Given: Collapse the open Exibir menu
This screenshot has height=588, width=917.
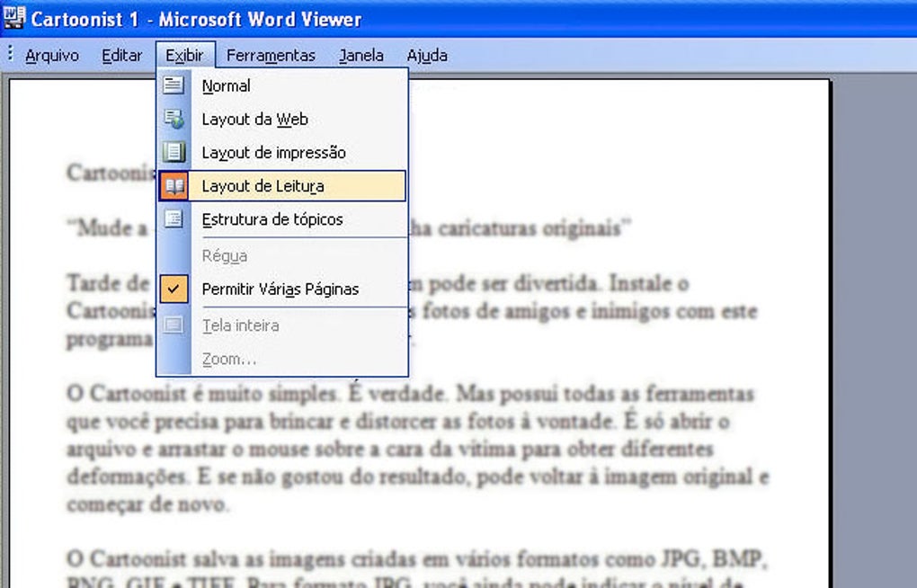Looking at the screenshot, I should tap(185, 56).
